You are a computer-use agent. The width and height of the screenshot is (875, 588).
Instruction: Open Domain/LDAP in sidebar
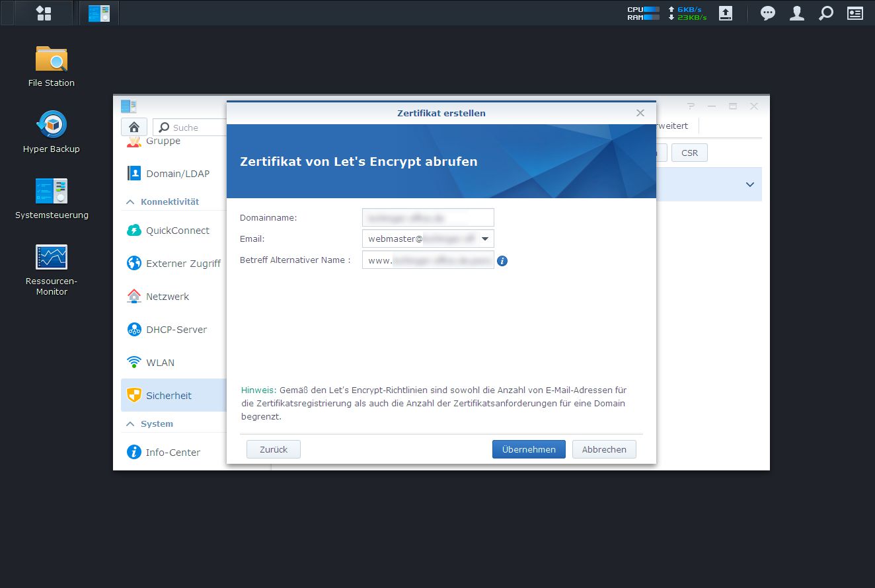coord(174,174)
